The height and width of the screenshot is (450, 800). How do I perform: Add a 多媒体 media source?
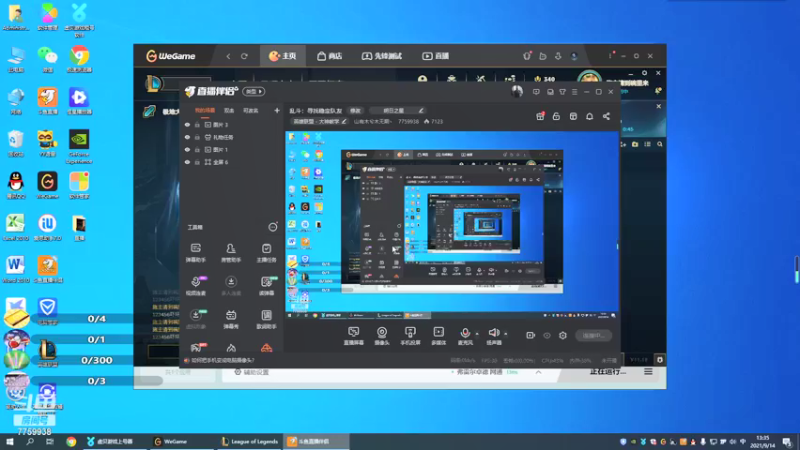tap(438, 336)
